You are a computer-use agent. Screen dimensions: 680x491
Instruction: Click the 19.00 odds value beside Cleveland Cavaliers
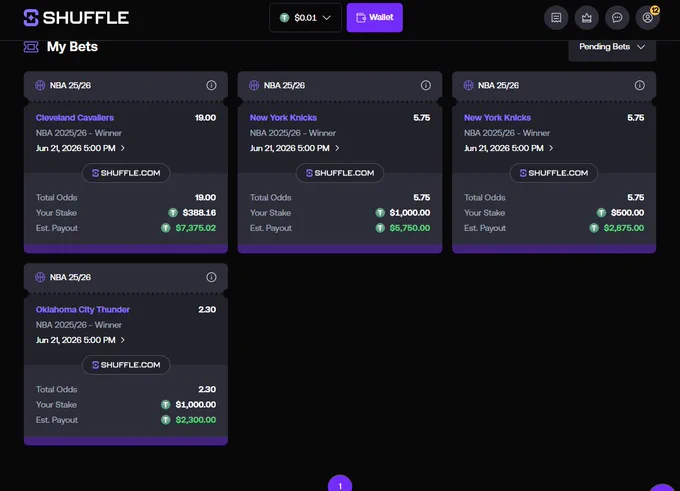[x=205, y=118]
